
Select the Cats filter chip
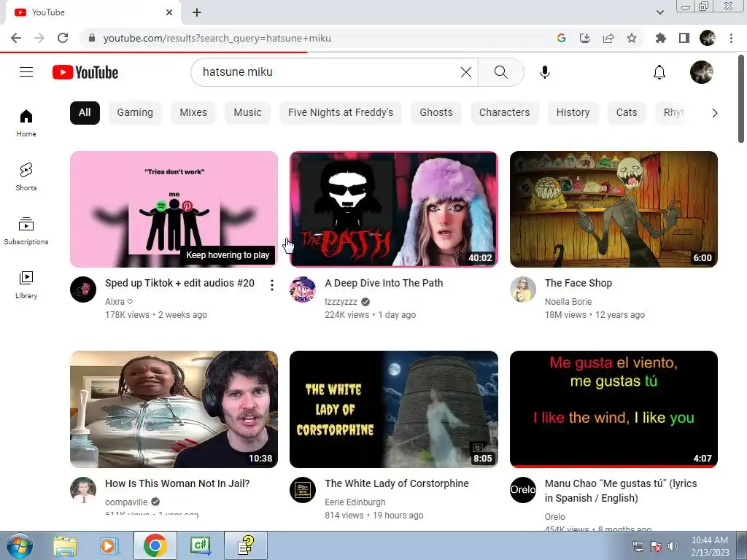tap(627, 112)
